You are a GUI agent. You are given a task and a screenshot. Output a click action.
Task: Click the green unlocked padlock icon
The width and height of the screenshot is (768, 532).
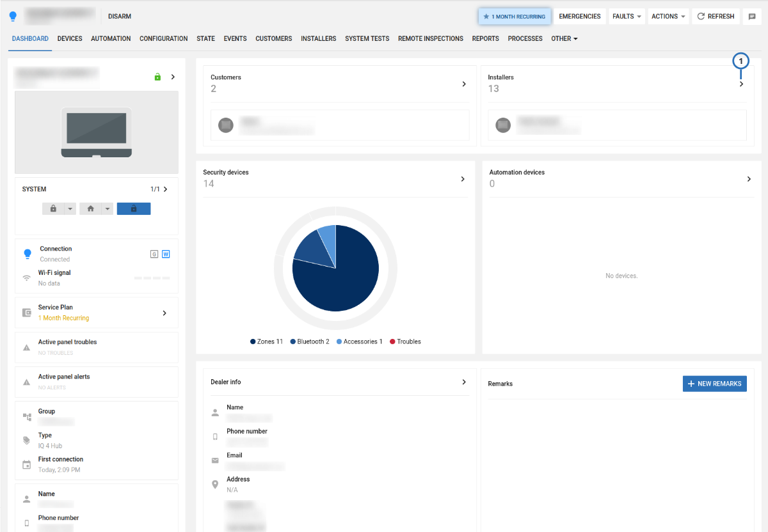(x=157, y=77)
